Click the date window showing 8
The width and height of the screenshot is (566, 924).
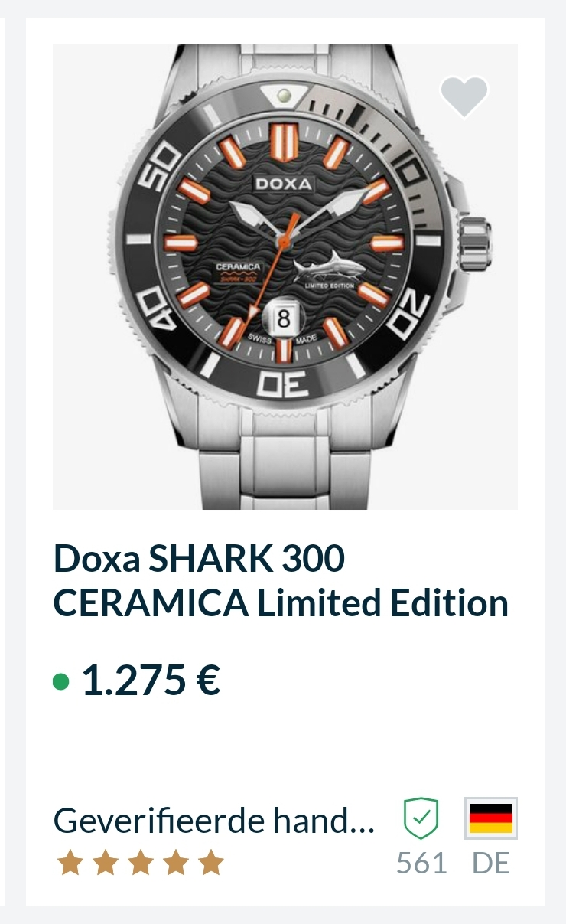(x=283, y=318)
